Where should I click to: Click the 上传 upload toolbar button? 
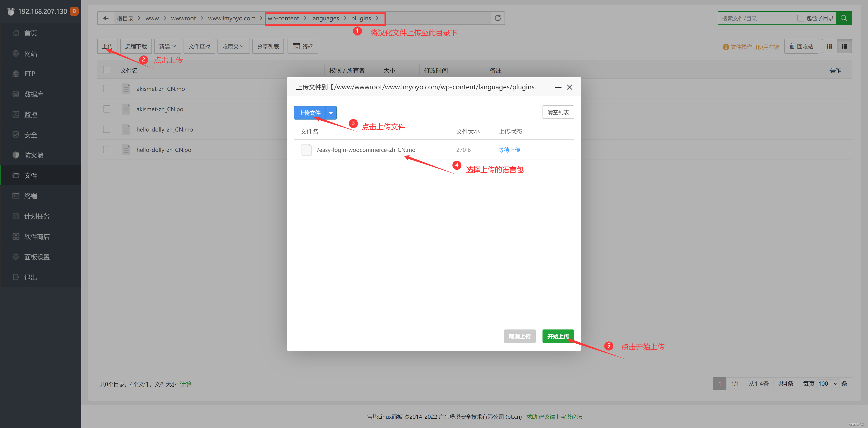[x=108, y=47]
